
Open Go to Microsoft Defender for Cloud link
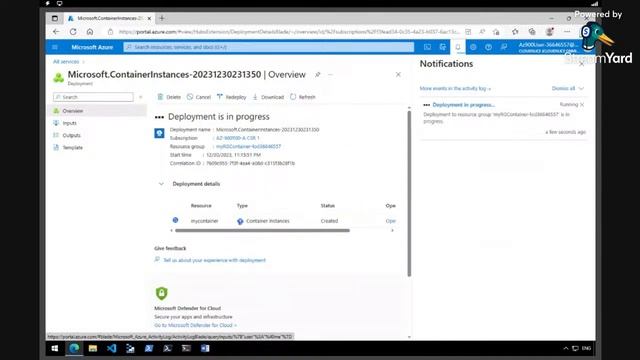[195, 325]
